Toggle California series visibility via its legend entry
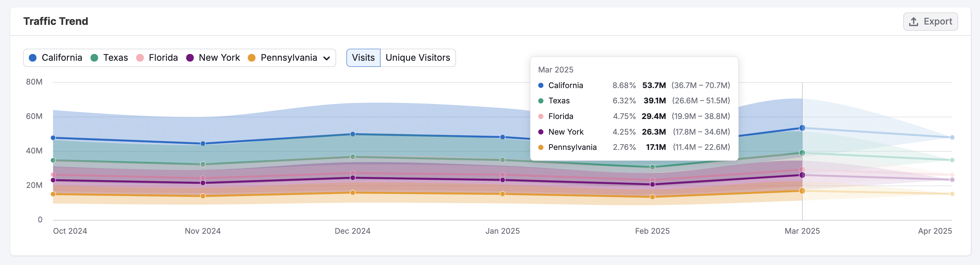Screen dimensions: 980x265 [x=62, y=58]
